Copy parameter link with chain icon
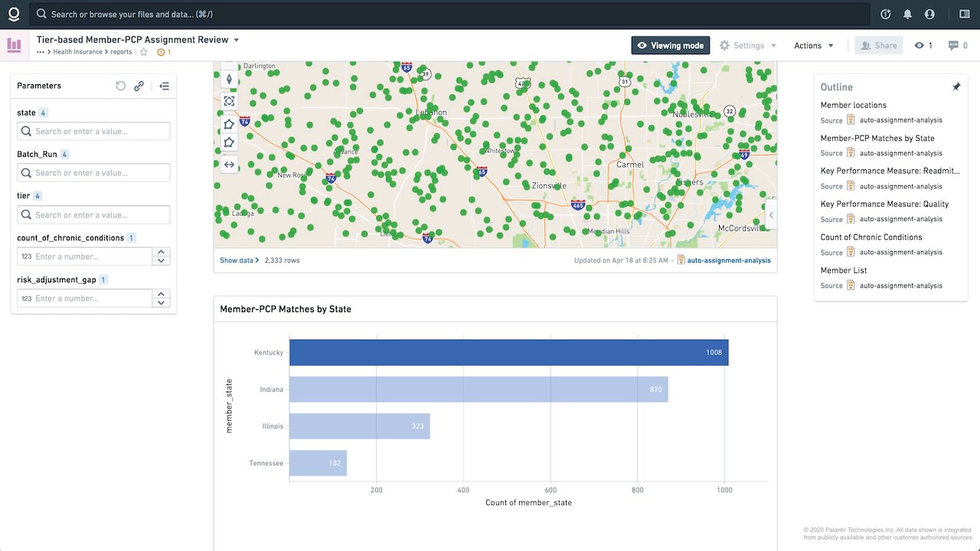The width and height of the screenshot is (980, 551). pos(139,86)
